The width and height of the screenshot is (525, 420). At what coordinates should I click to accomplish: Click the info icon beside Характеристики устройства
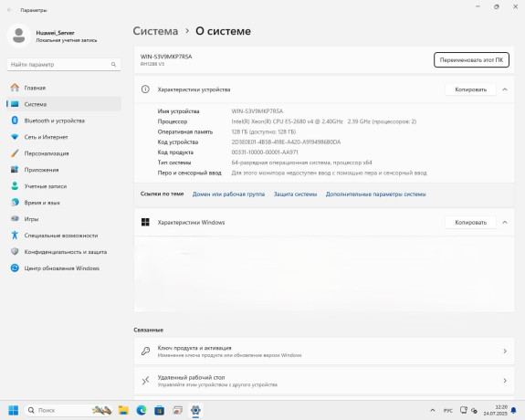click(x=145, y=89)
